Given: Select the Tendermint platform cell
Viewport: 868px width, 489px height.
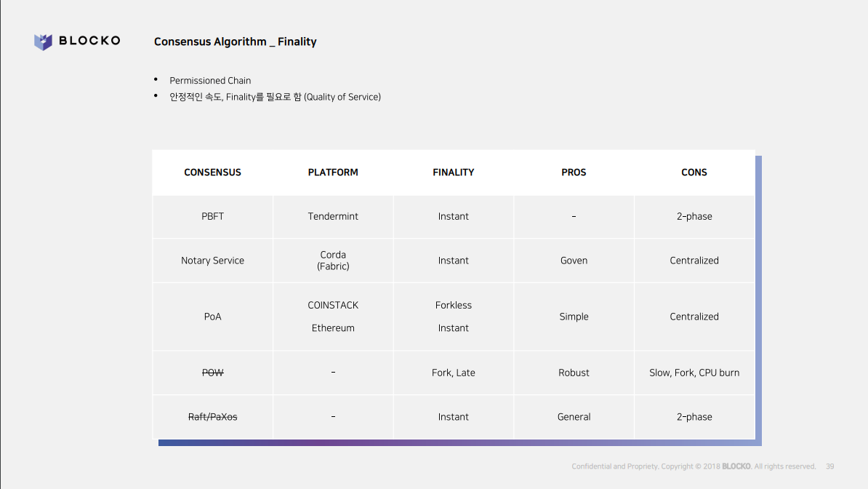Looking at the screenshot, I should (333, 216).
